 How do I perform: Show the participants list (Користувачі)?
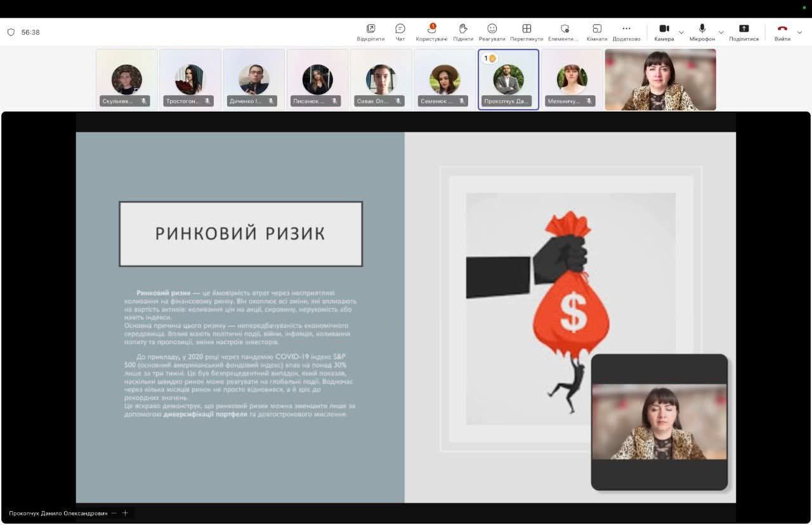click(x=431, y=32)
